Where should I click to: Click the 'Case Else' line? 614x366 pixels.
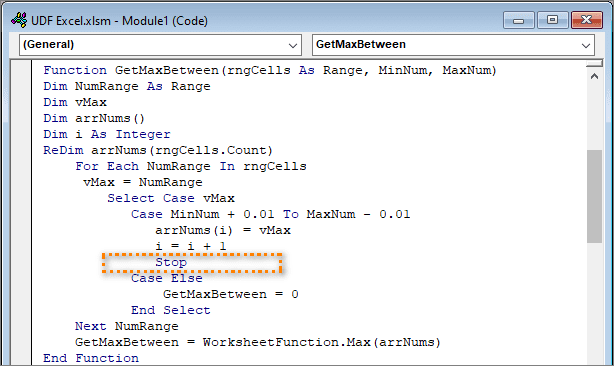click(x=167, y=278)
